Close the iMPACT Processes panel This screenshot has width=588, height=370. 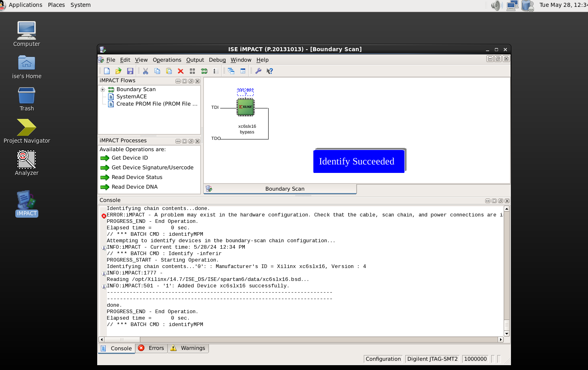(197, 141)
